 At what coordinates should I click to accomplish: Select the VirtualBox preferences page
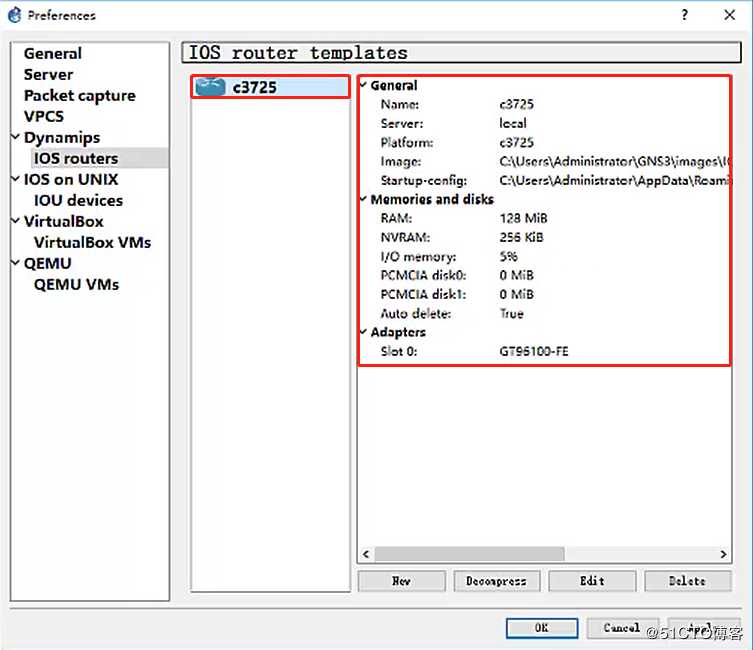pyautogui.click(x=64, y=221)
